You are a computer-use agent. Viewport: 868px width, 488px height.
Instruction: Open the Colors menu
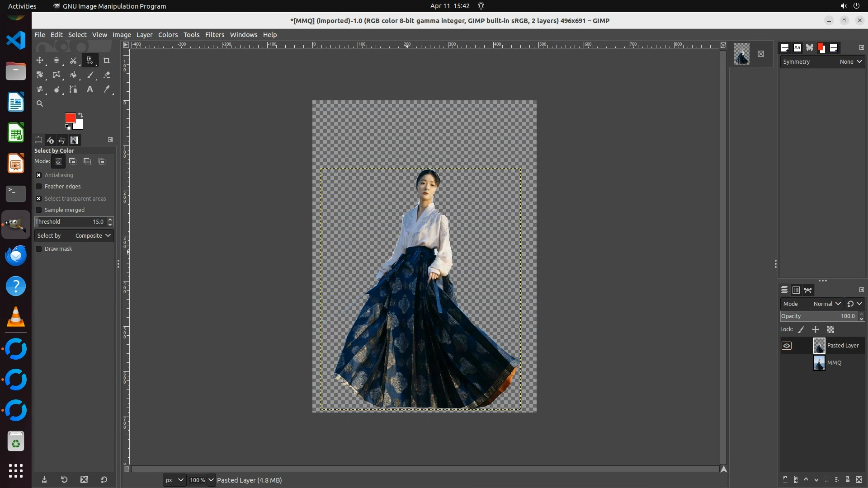pos(168,35)
